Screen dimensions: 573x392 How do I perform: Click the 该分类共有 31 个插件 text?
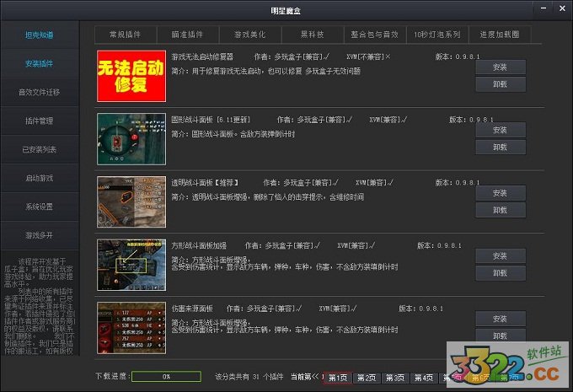tap(249, 377)
